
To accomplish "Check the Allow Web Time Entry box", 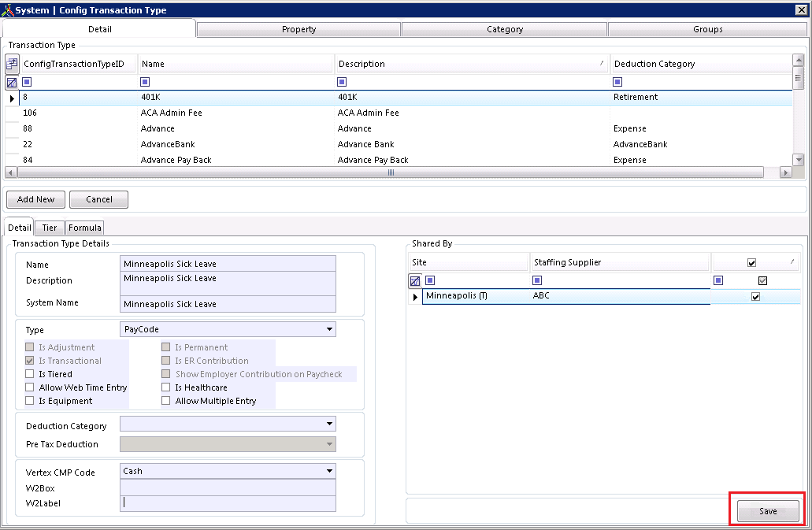I will click(x=30, y=387).
